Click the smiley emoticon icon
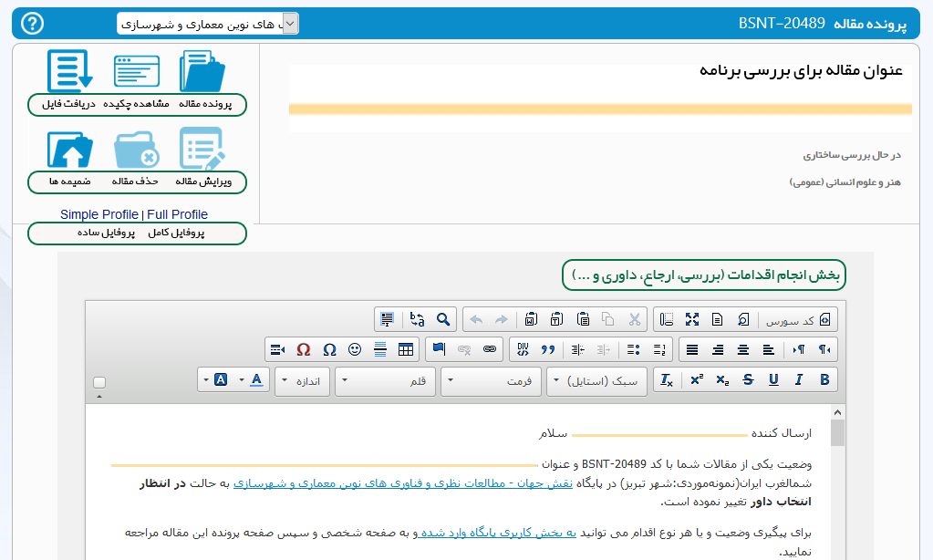Image resolution: width=933 pixels, height=560 pixels. (x=355, y=349)
